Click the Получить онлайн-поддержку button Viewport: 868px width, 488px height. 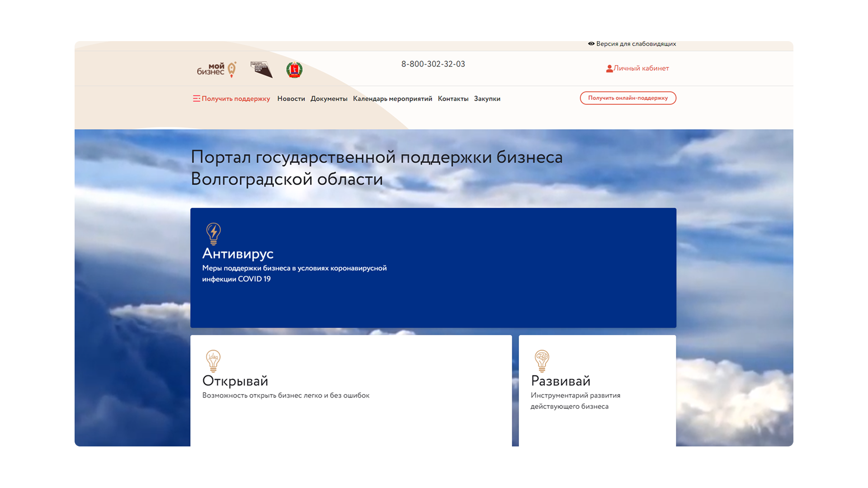tap(627, 98)
